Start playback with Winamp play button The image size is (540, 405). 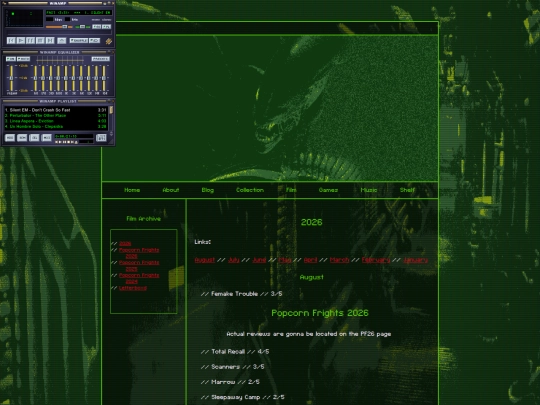point(21,41)
